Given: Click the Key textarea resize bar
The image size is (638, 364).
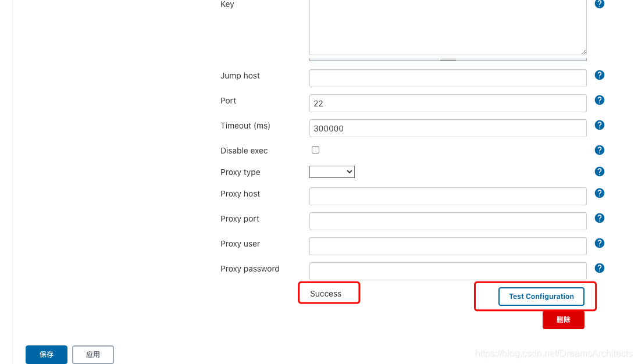Looking at the screenshot, I should (x=448, y=59).
